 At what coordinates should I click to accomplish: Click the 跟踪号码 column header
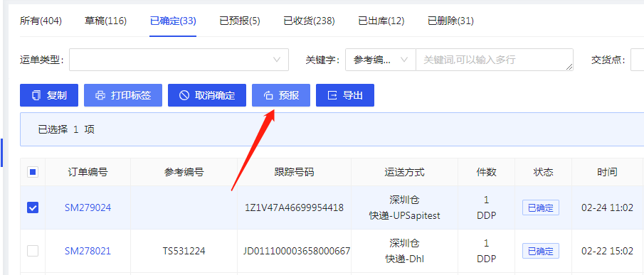294,172
